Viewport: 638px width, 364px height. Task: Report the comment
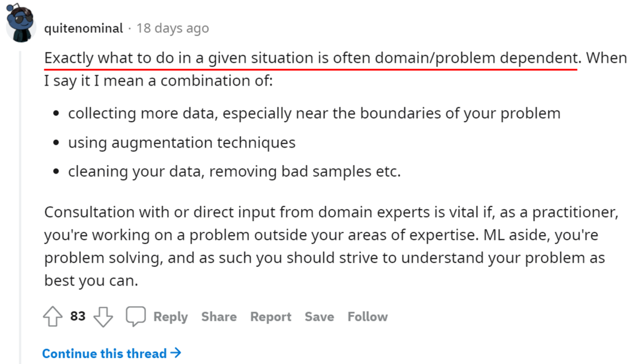(x=271, y=317)
